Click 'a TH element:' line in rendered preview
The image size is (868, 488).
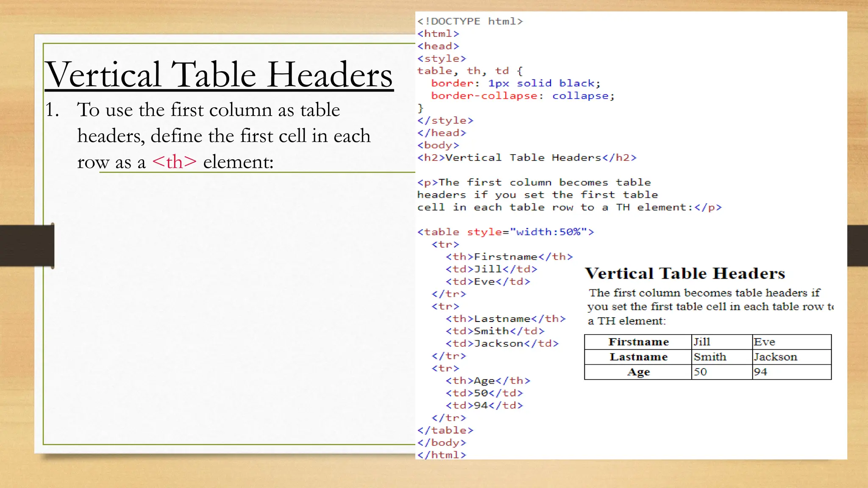(627, 321)
